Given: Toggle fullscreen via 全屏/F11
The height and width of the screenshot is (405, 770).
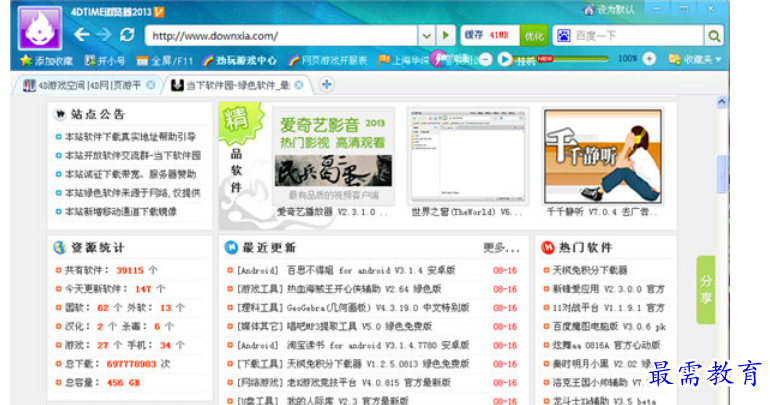Looking at the screenshot, I should [165, 61].
